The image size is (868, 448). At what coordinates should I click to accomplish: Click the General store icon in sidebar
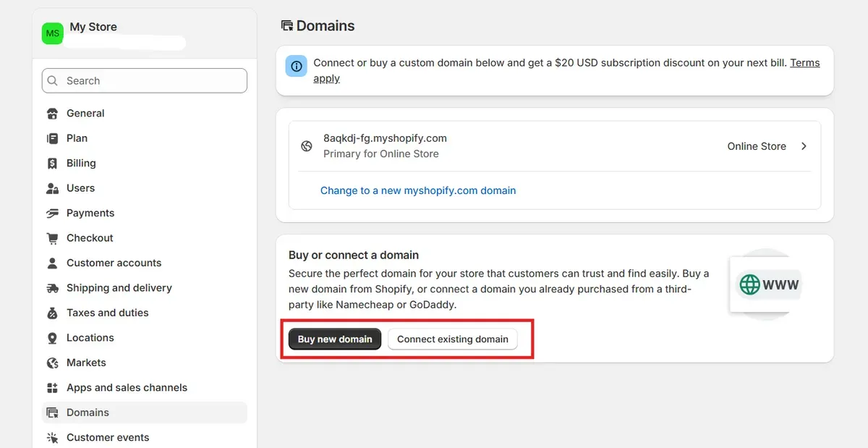(52, 114)
